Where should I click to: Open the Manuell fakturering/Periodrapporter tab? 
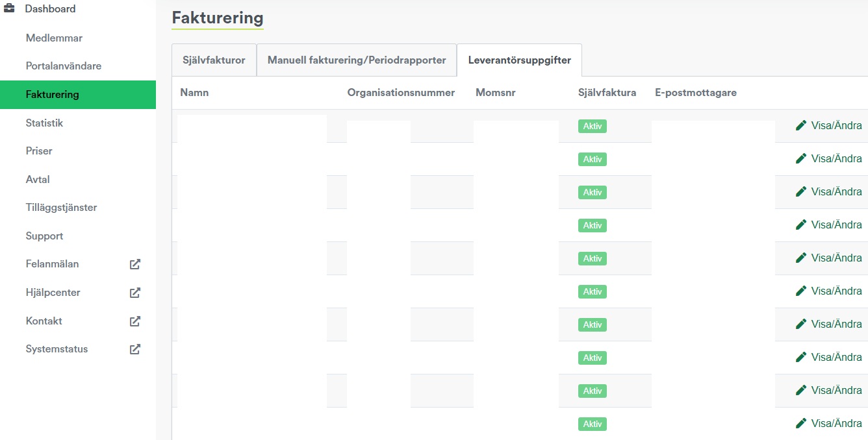click(x=357, y=60)
